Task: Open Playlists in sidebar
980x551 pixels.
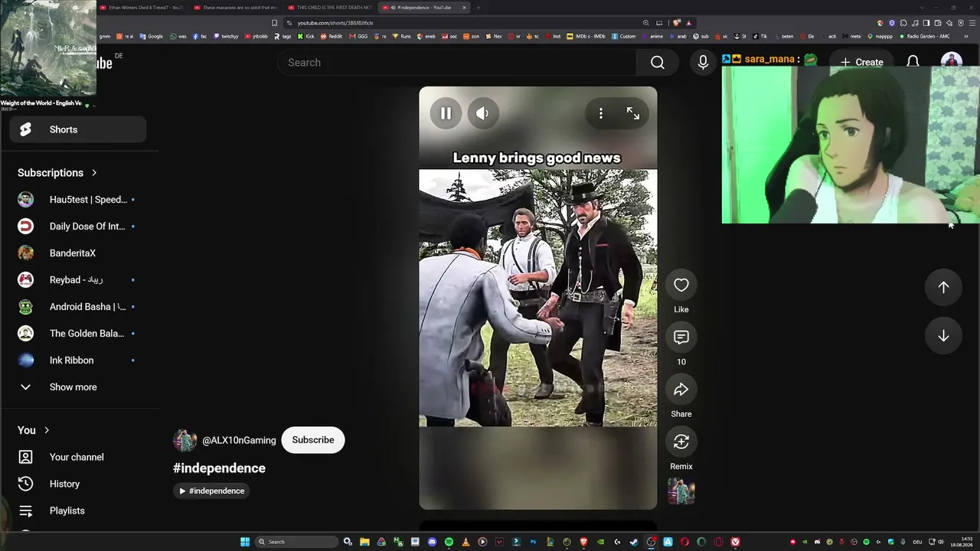Action: 78,510
